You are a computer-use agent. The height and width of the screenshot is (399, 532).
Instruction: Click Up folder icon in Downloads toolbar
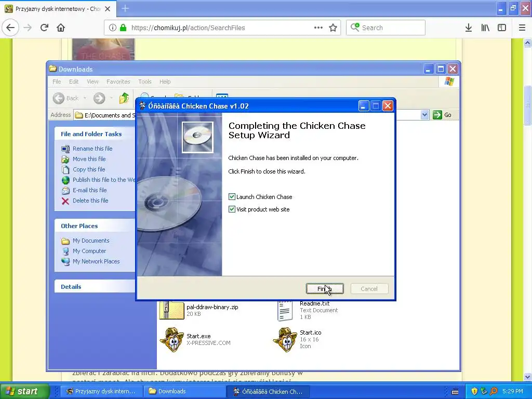pos(124,98)
